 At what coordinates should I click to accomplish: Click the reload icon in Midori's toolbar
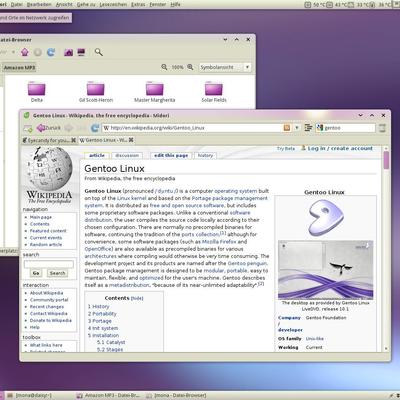pyautogui.click(x=95, y=128)
